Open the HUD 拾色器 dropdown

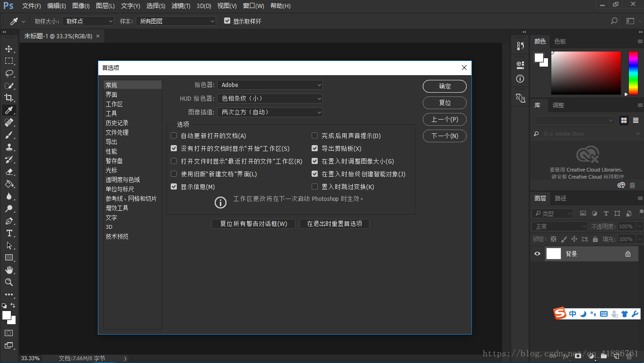click(x=270, y=99)
